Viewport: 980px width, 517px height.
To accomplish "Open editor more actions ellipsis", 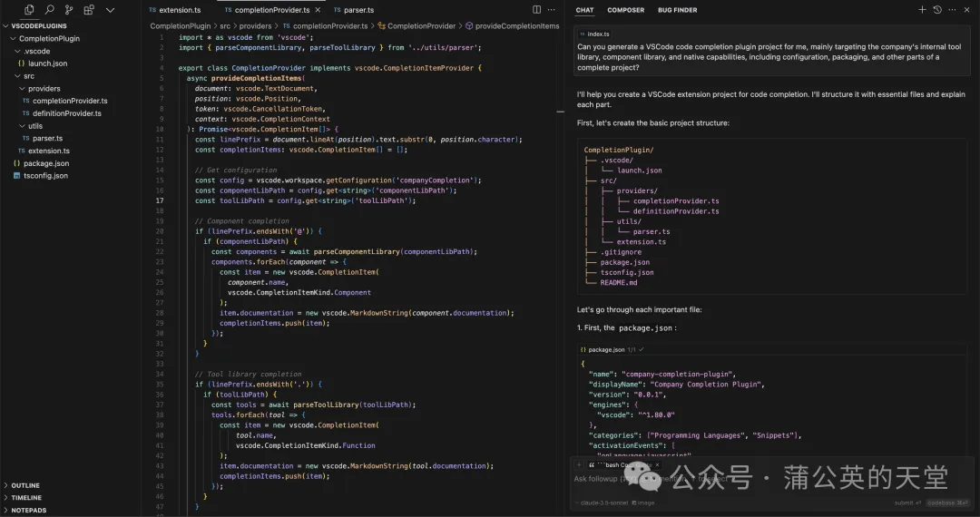I will click(x=552, y=9).
